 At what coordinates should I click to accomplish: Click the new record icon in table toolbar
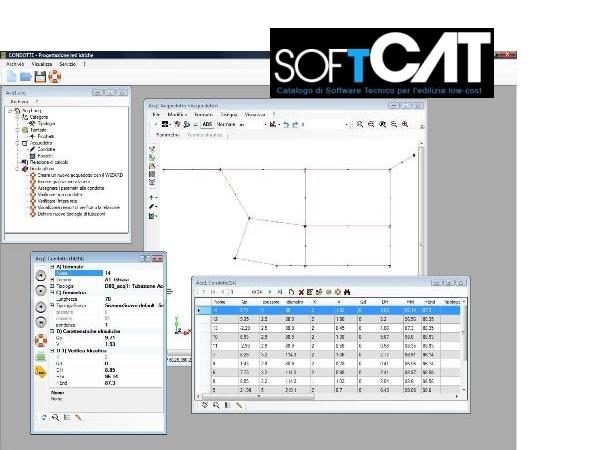tap(291, 292)
